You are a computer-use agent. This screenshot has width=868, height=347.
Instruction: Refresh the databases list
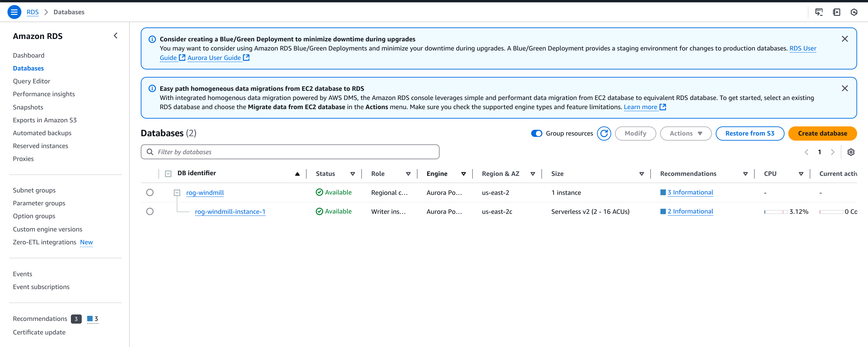(x=604, y=134)
